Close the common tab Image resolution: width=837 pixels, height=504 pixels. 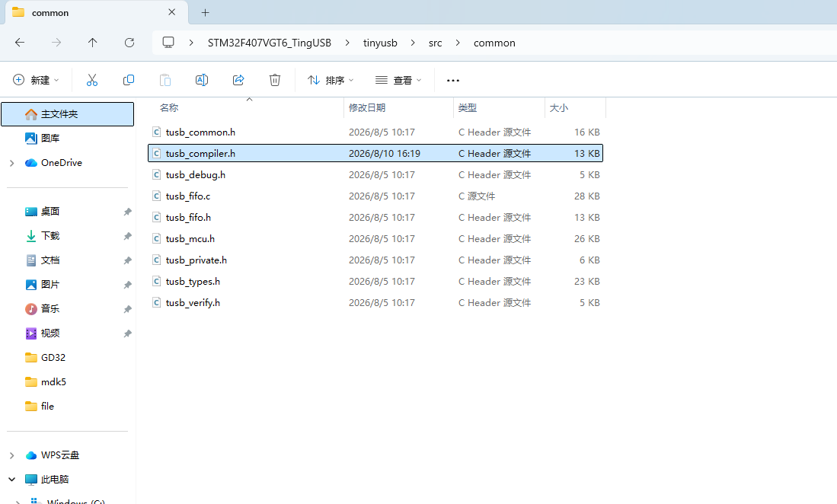coord(172,11)
